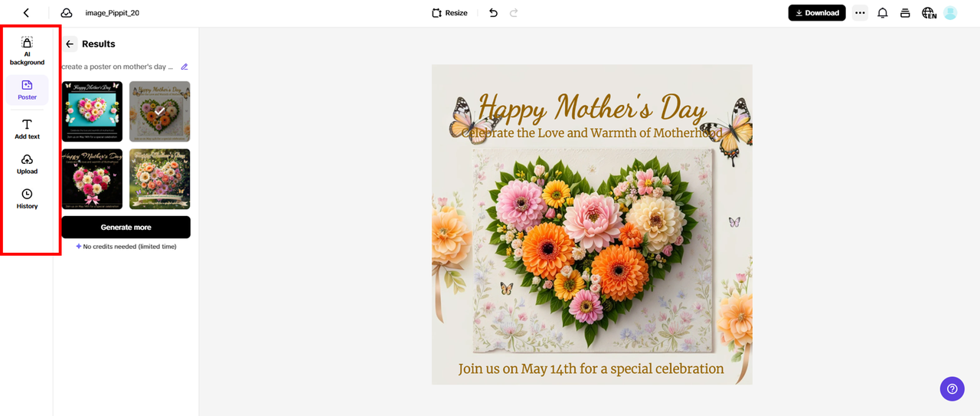Select the black background pink ribbon poster thumbnail
This screenshot has height=416, width=980.
pos(92,179)
